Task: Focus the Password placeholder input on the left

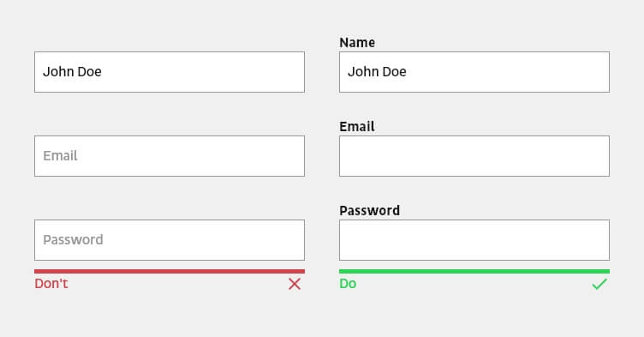Action: [170, 240]
